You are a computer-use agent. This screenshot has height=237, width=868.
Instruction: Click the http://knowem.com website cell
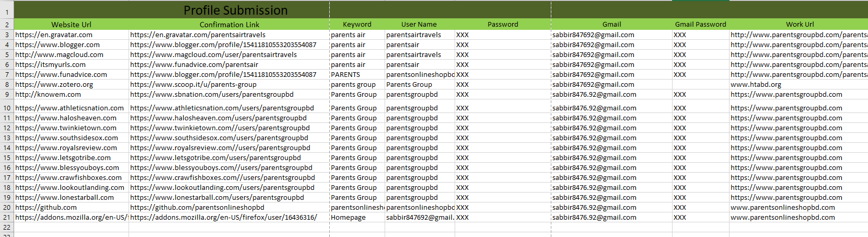coord(48,95)
